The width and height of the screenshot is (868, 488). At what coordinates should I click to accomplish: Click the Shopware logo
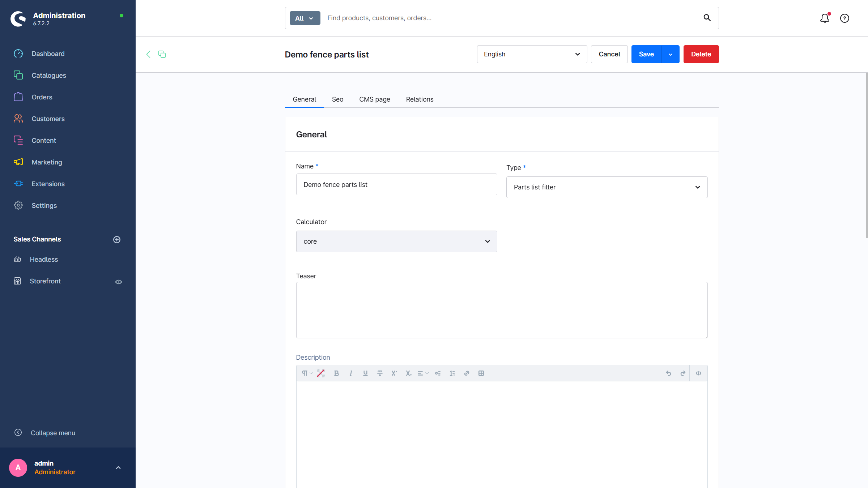(18, 19)
